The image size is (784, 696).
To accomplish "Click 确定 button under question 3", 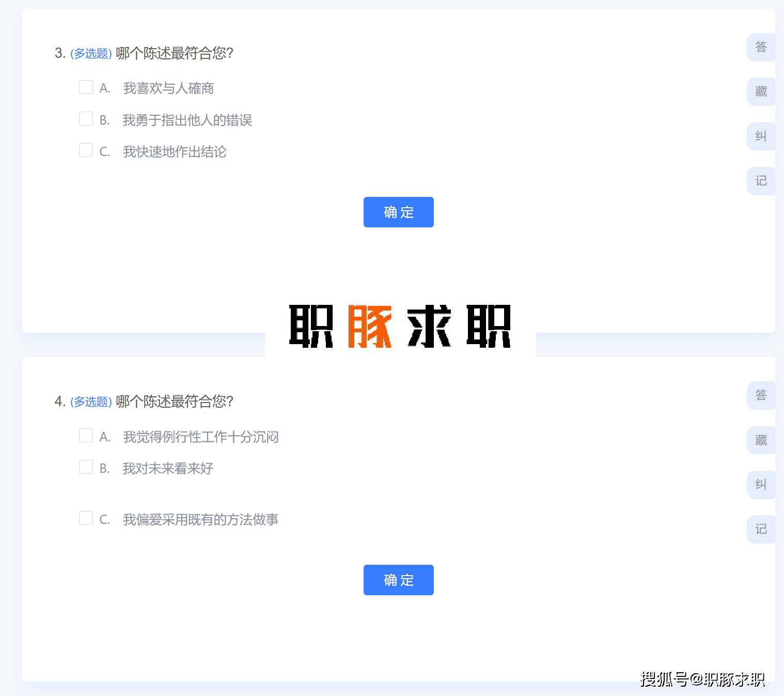I will (399, 212).
